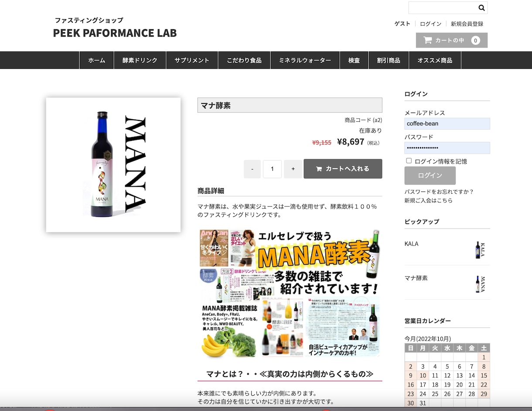Click the マナ酵素 product title heading
The width and height of the screenshot is (532, 411).
[290, 105]
